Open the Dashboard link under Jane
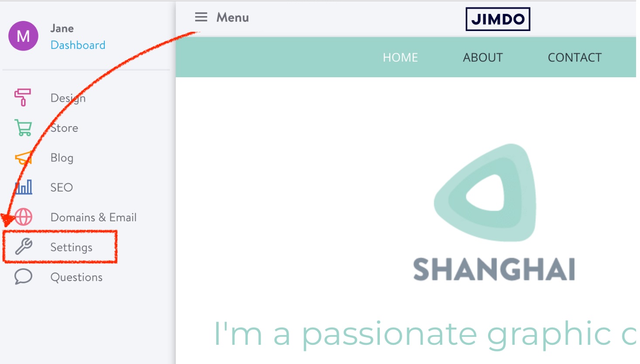This screenshot has height=364, width=640. pos(78,45)
